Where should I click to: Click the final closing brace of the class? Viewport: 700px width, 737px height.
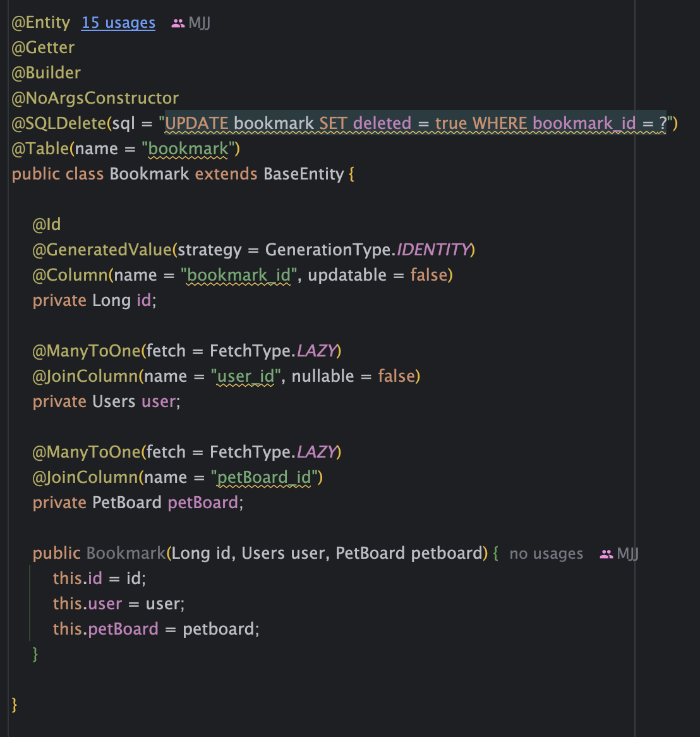(15, 705)
